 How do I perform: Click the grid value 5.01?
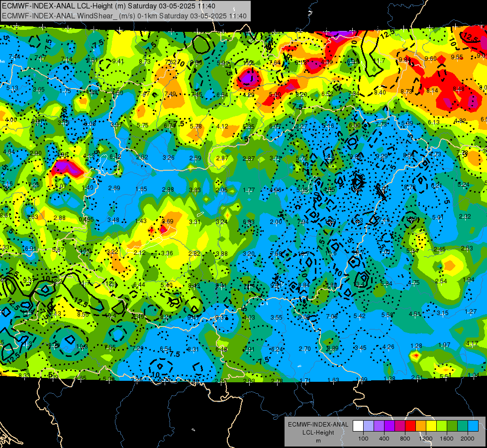[438, 218]
